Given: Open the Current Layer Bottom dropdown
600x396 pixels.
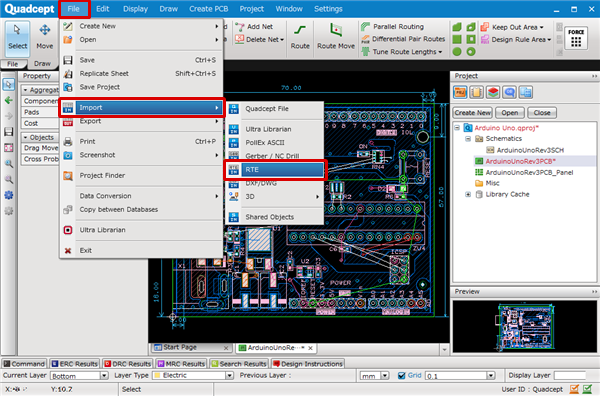Looking at the screenshot, I should 104,376.
